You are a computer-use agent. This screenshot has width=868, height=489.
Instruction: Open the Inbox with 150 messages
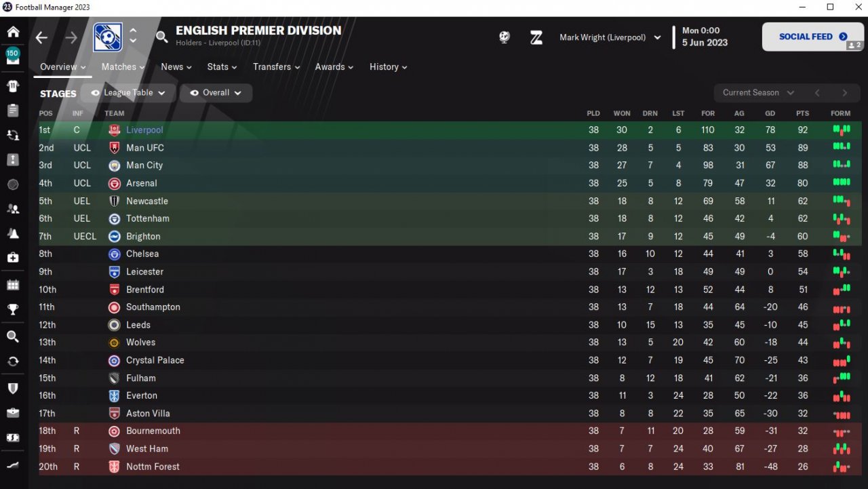pos(13,56)
